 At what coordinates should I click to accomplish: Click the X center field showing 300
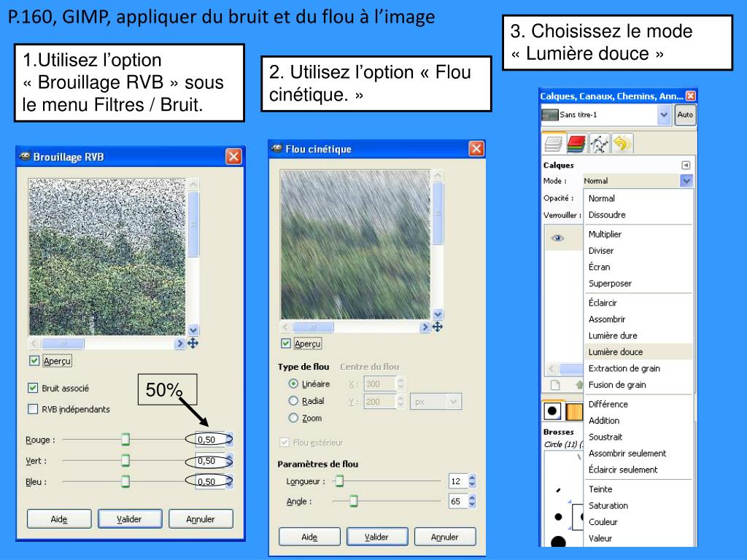[x=379, y=384]
